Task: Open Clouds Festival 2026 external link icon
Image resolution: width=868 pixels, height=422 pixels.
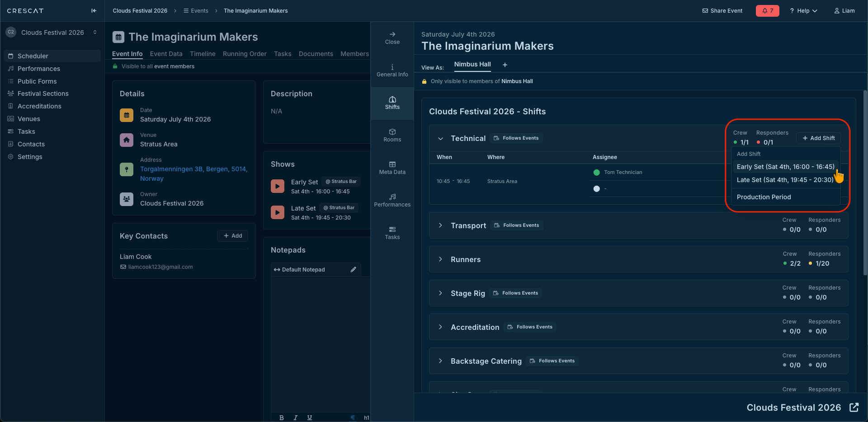Action: coord(854,408)
